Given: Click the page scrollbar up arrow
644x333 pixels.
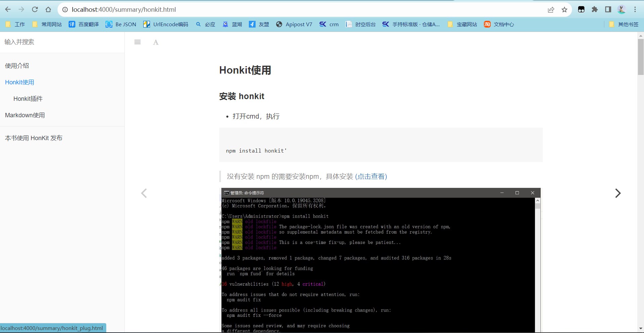Looking at the screenshot, I should click(x=641, y=36).
